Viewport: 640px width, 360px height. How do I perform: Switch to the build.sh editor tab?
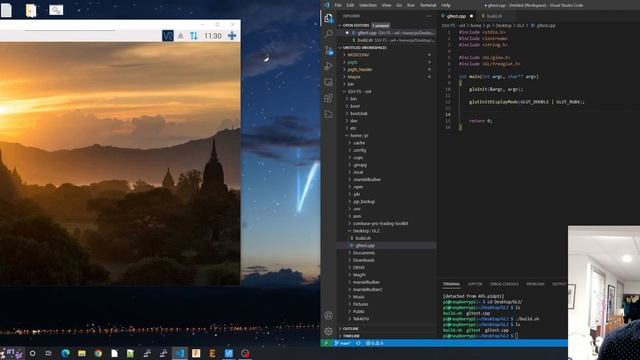(494, 16)
